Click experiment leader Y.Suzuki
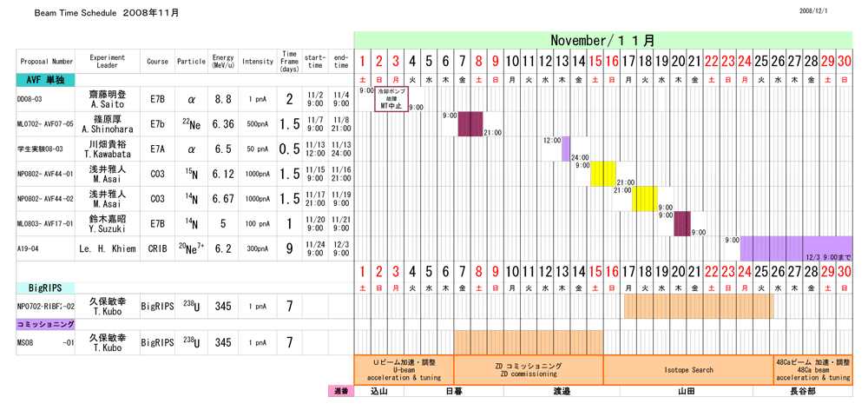The height and width of the screenshot is (410, 868). (108, 224)
